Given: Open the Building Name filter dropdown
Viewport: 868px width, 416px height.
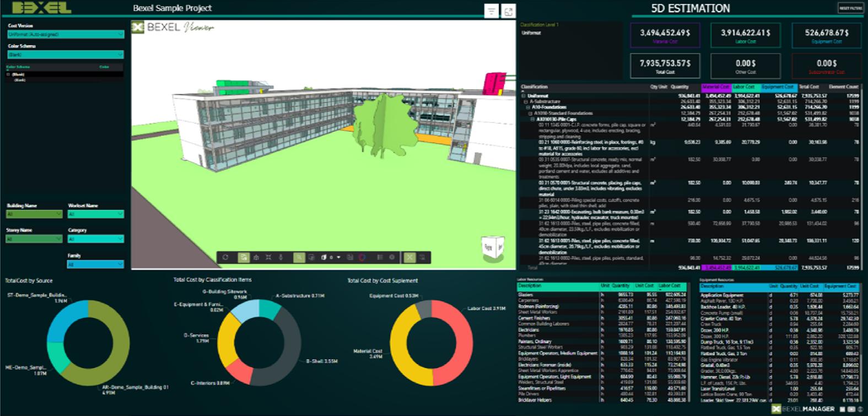Looking at the screenshot, I should coord(34,214).
